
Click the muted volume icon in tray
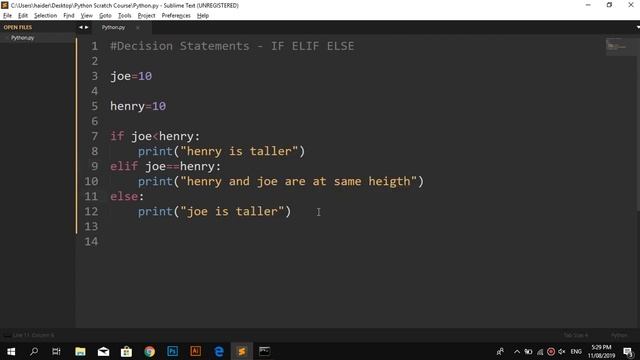562,351
